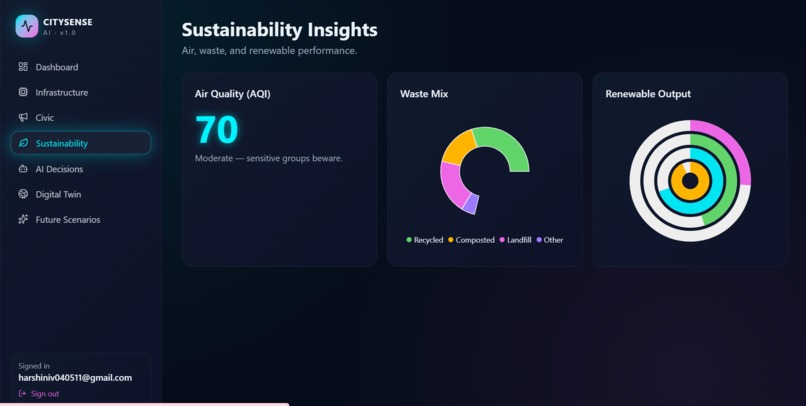Click the green Recycled legend dot
Viewport: 806px width, 406px height.
click(x=409, y=240)
